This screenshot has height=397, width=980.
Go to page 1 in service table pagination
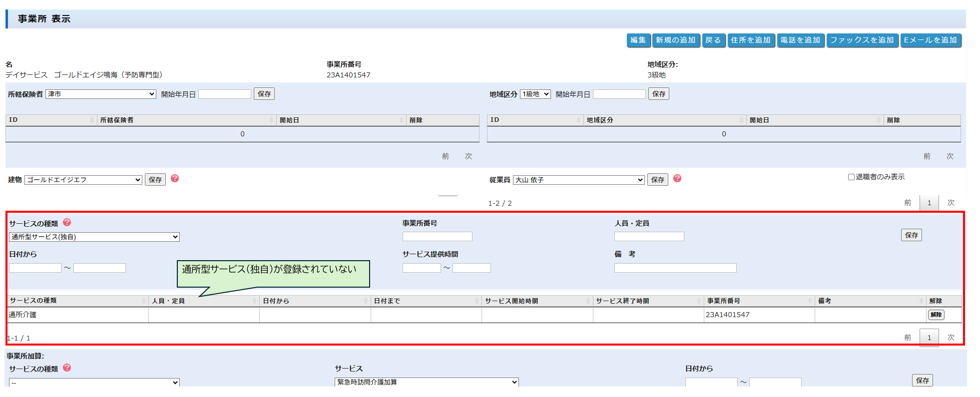pyautogui.click(x=929, y=338)
